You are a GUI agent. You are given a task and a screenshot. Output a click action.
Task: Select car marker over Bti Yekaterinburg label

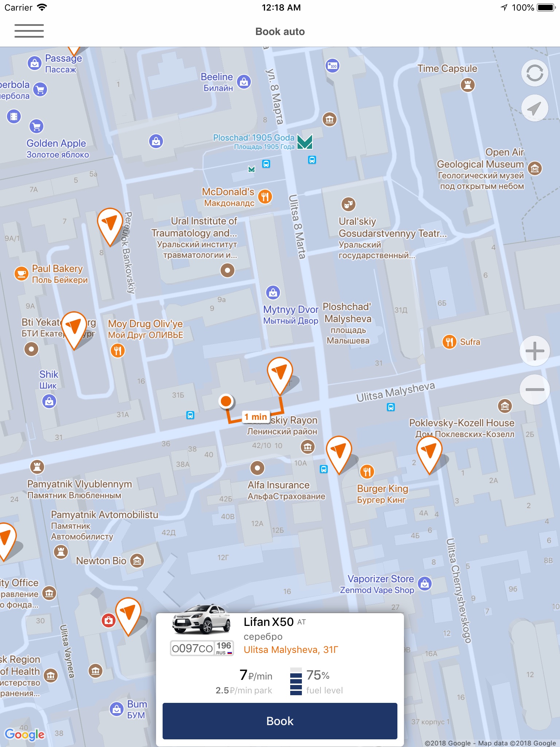(x=74, y=330)
